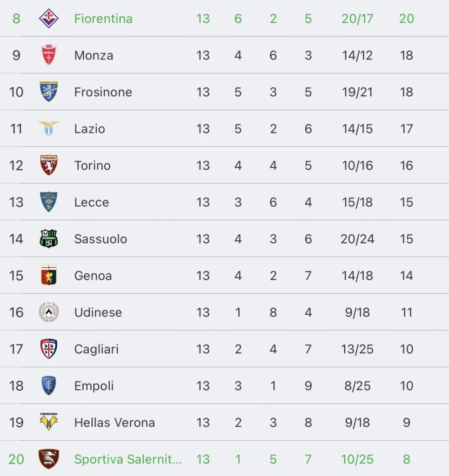Tap Monza's 14/12 goal record
Screen dimensions: 449x476
(357, 55)
